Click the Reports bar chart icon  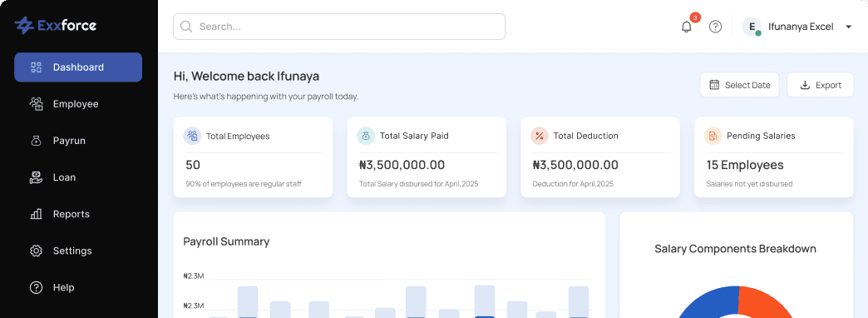pos(36,214)
